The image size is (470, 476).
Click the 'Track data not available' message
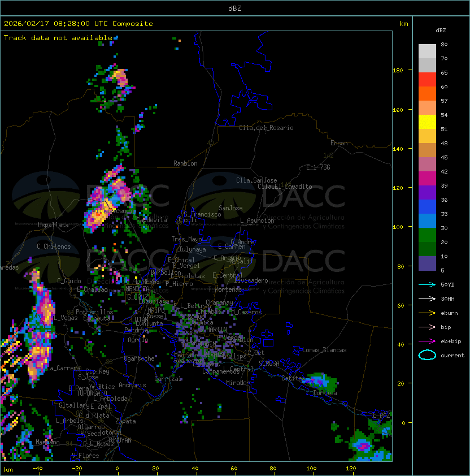[x=58, y=38]
